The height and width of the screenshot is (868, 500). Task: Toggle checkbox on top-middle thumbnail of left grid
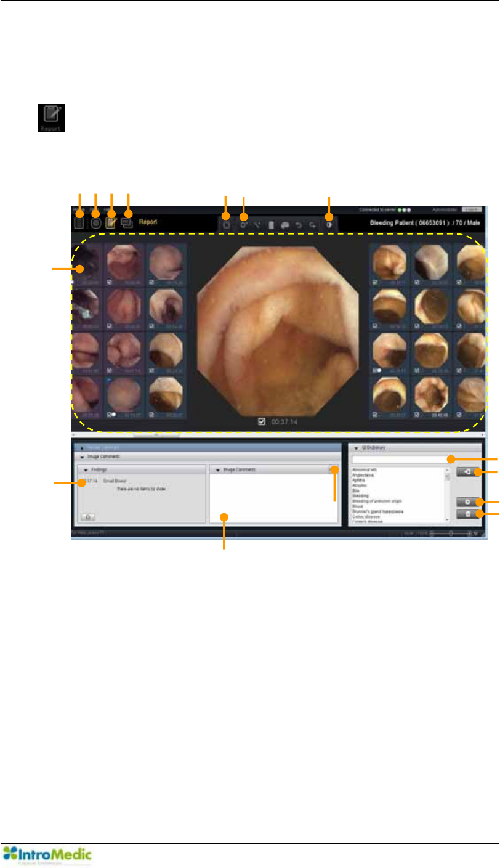pyautogui.click(x=110, y=283)
